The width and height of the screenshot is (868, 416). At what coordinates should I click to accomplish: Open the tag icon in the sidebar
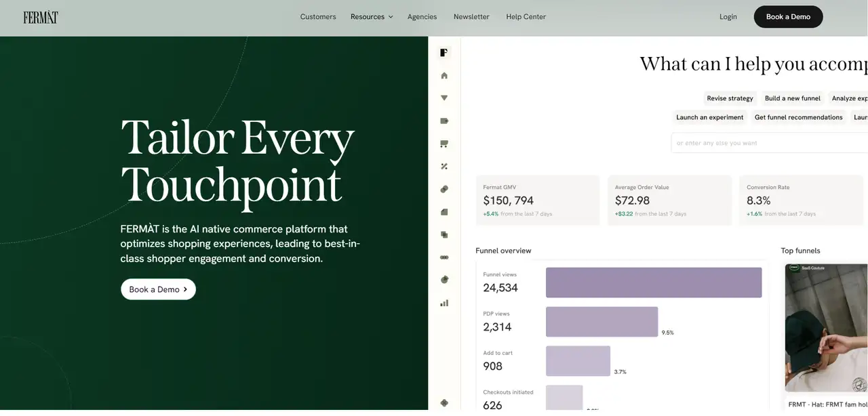[444, 121]
